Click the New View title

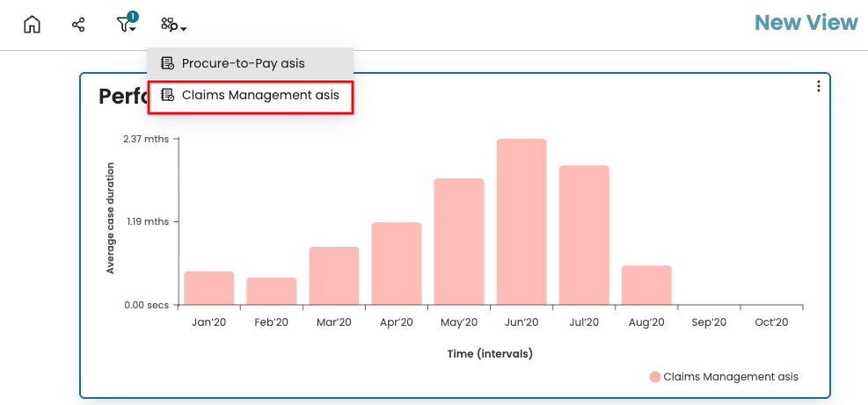pos(806,23)
